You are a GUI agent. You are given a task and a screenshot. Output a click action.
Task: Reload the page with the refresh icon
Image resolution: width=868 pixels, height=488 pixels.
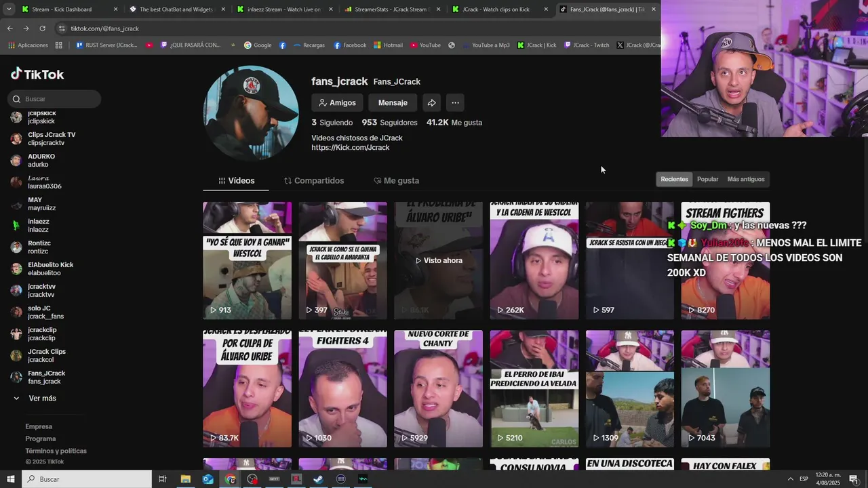[x=42, y=28]
